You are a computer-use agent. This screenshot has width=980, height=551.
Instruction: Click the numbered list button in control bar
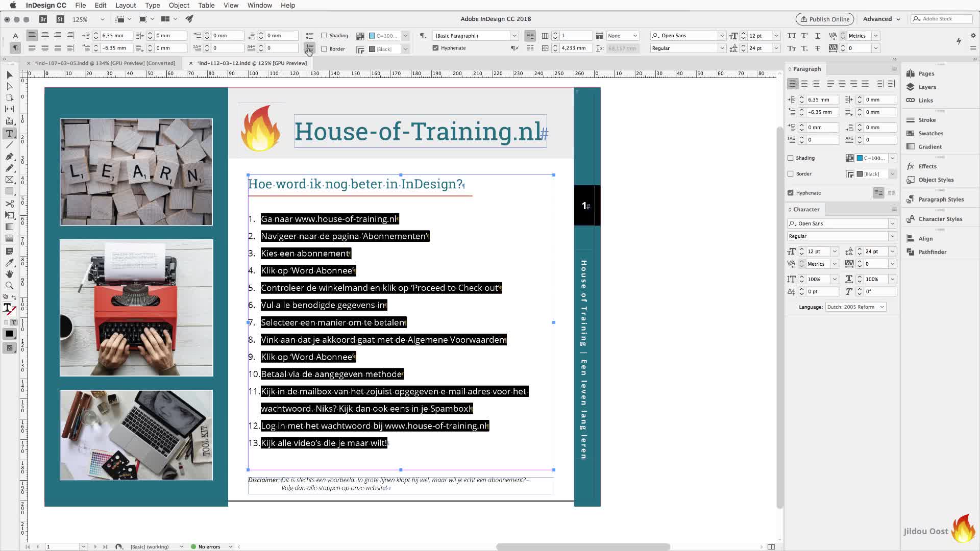pos(309,48)
